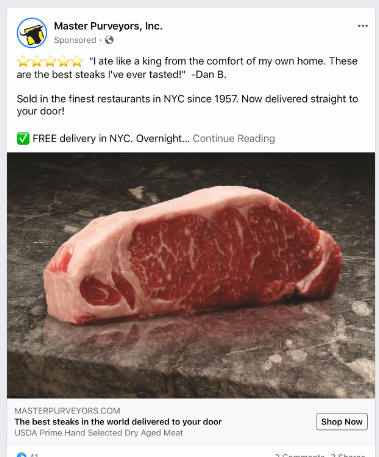Open the raw steak ad image
This screenshot has width=379, height=457.
click(x=191, y=275)
